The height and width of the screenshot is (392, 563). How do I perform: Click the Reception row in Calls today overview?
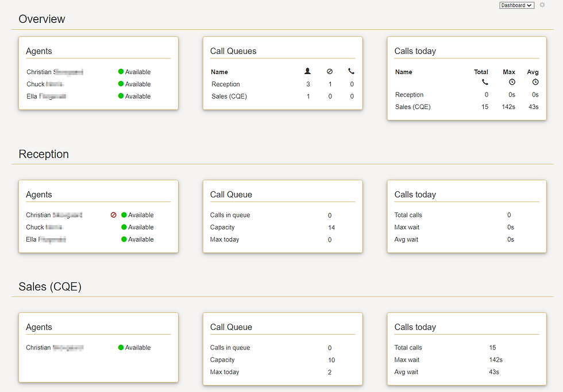click(409, 94)
